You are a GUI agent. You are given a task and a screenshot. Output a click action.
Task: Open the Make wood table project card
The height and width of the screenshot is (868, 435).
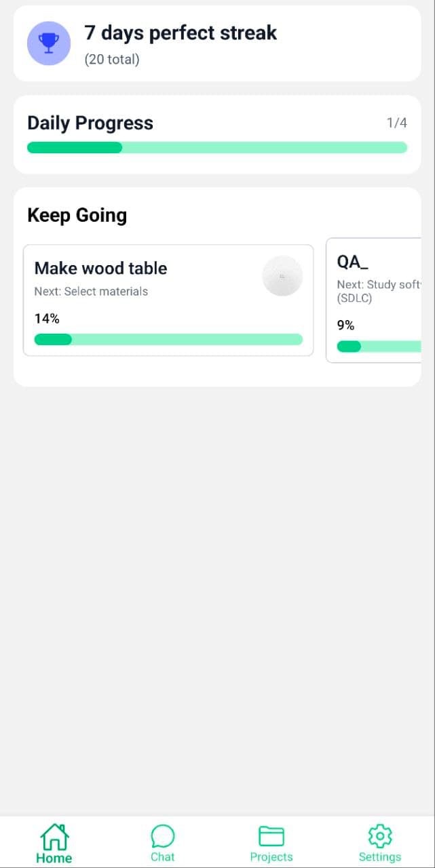click(x=168, y=300)
